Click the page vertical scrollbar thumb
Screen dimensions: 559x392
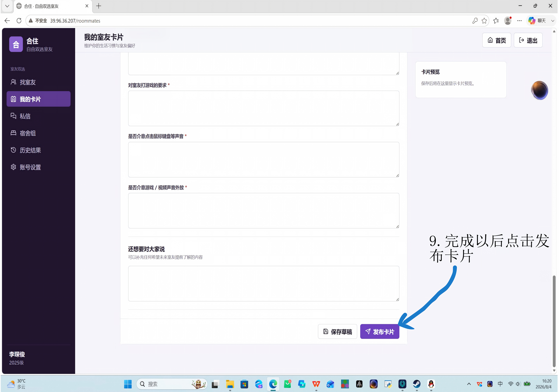[x=554, y=321]
